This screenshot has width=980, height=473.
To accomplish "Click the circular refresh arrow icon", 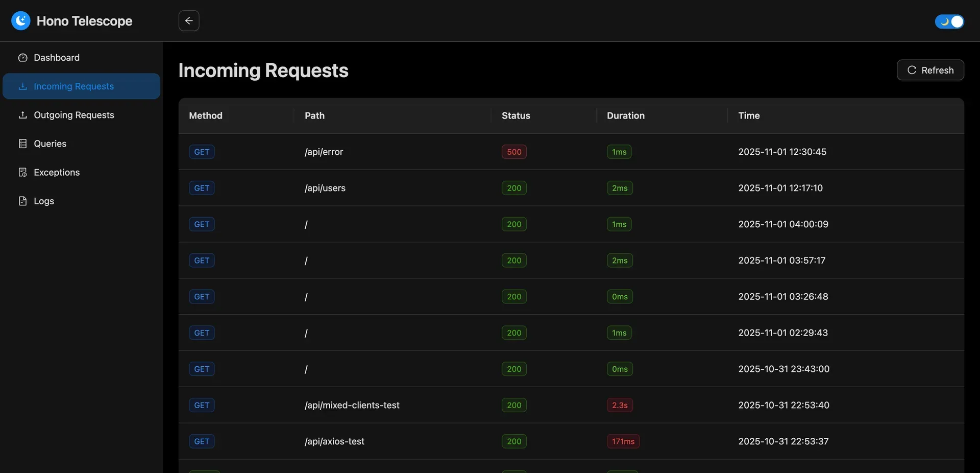I will (912, 70).
